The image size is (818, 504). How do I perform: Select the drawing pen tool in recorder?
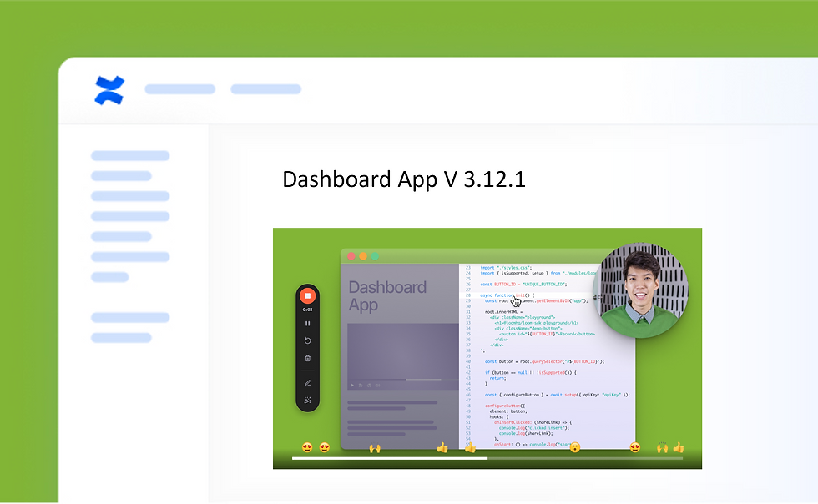coord(307,383)
